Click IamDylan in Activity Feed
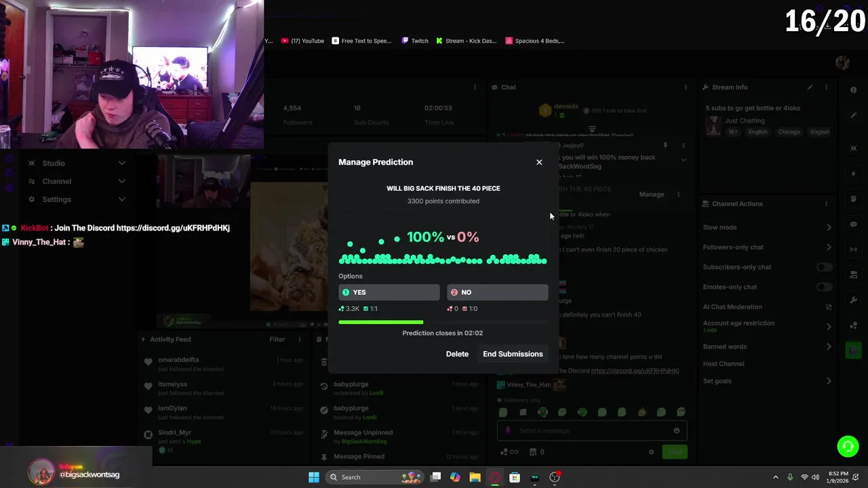This screenshot has width=868, height=488. coord(172,408)
